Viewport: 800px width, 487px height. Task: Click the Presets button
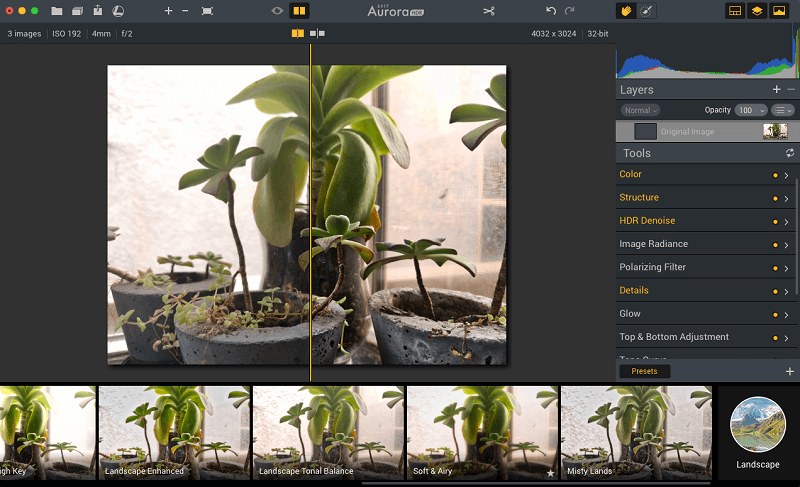(x=644, y=371)
